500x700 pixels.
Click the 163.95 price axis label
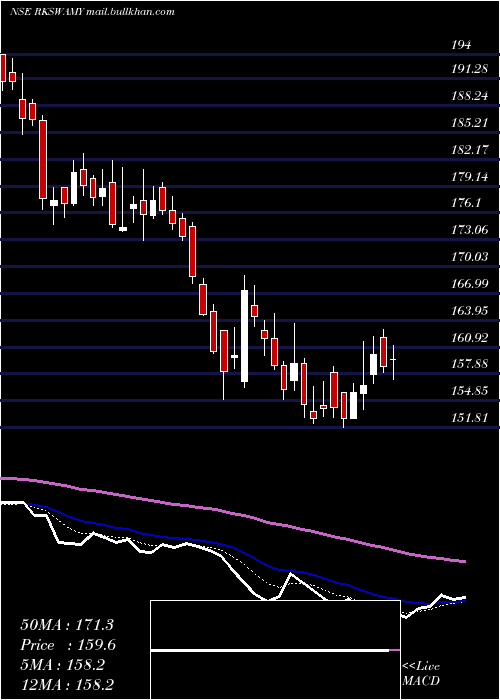[469, 311]
